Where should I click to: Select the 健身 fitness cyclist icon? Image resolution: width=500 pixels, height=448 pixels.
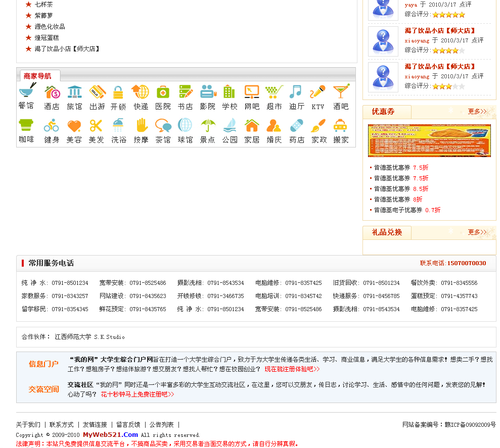click(x=52, y=126)
